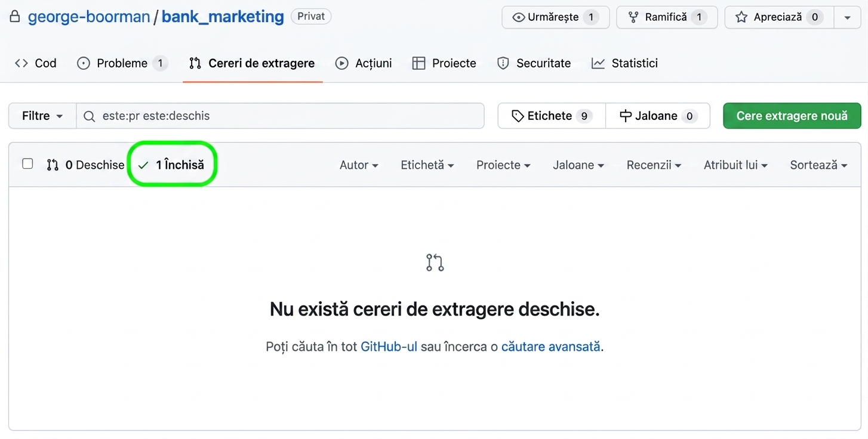This screenshot has width=868, height=439.
Task: Click the shield icon on the Securitate tab
Action: tap(503, 63)
